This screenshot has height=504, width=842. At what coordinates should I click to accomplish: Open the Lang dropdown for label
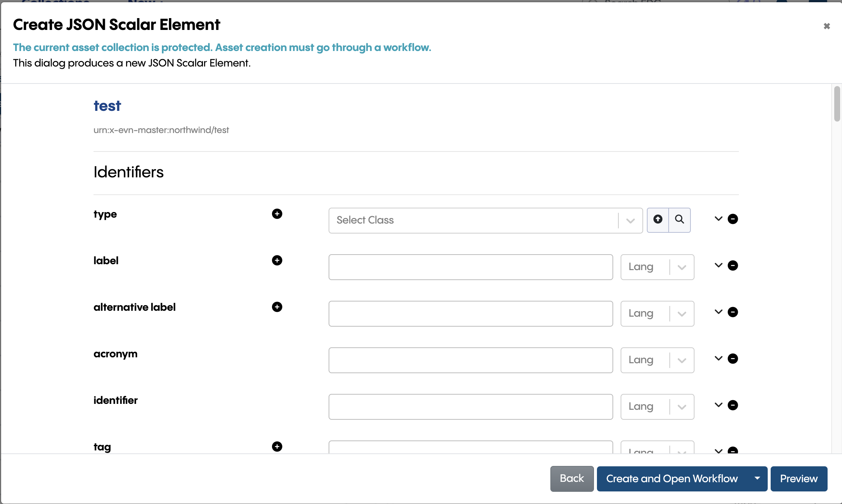pyautogui.click(x=657, y=267)
